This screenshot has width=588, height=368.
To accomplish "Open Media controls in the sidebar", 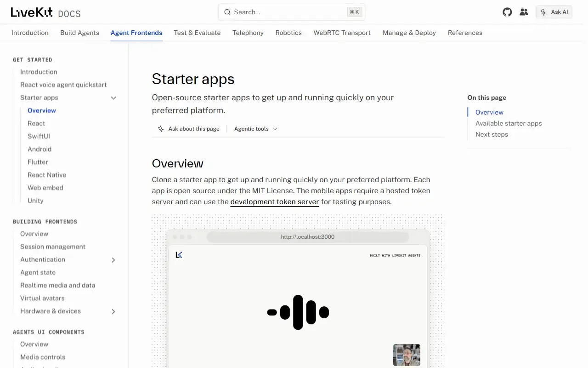I will (x=43, y=357).
